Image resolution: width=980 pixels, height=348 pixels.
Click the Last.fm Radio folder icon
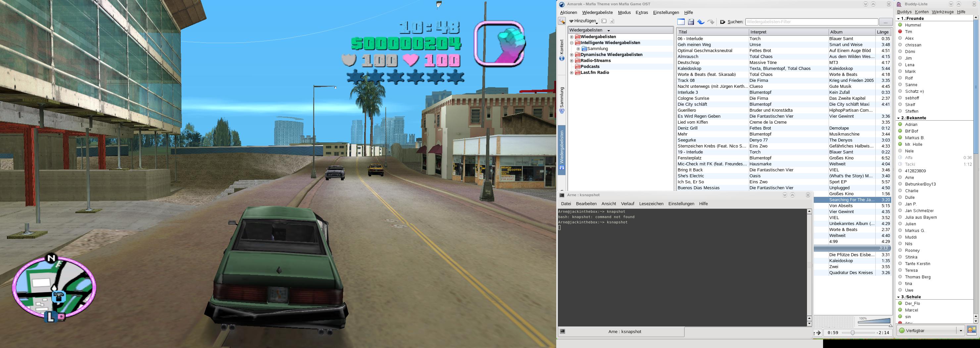tap(577, 72)
